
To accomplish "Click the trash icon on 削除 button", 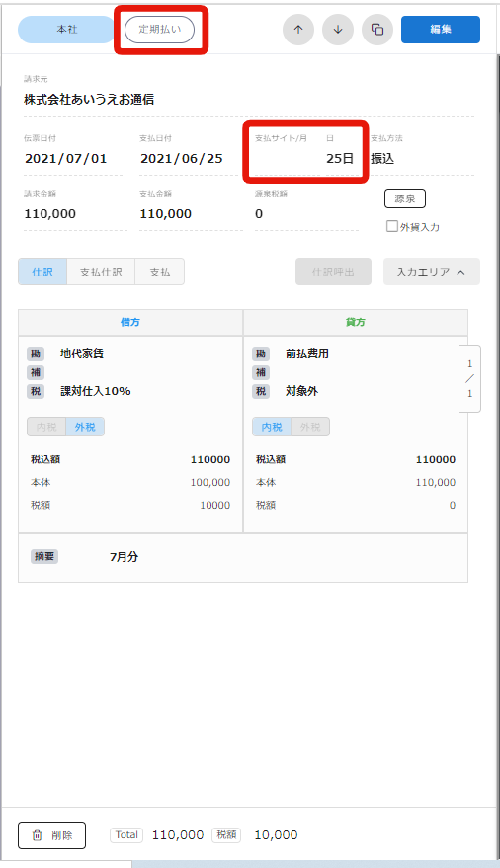I will tap(38, 835).
